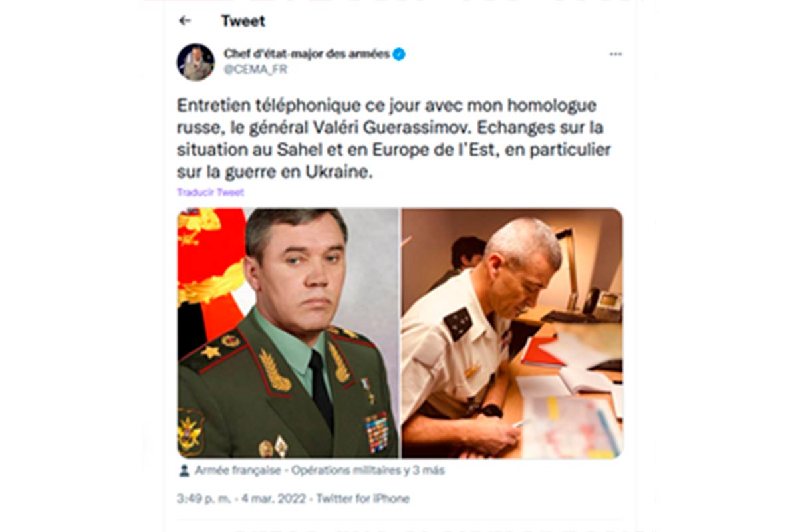Click the blue verified badge icon

pyautogui.click(x=398, y=55)
